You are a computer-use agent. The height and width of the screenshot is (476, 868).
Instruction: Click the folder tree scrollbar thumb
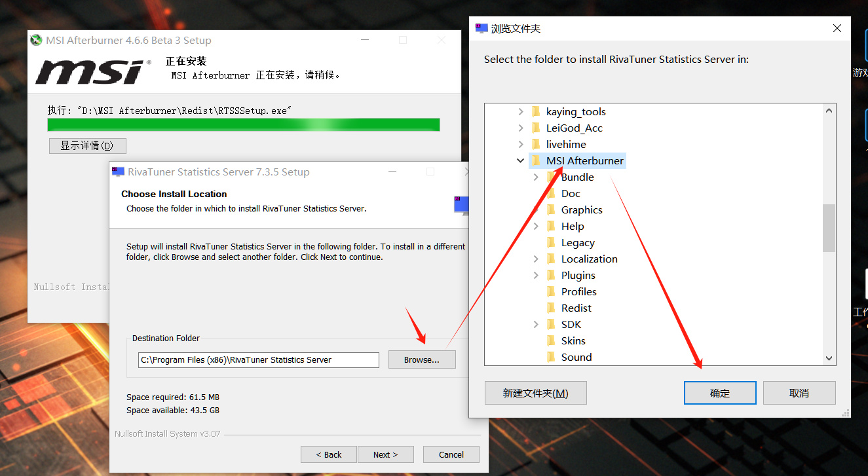(829, 228)
